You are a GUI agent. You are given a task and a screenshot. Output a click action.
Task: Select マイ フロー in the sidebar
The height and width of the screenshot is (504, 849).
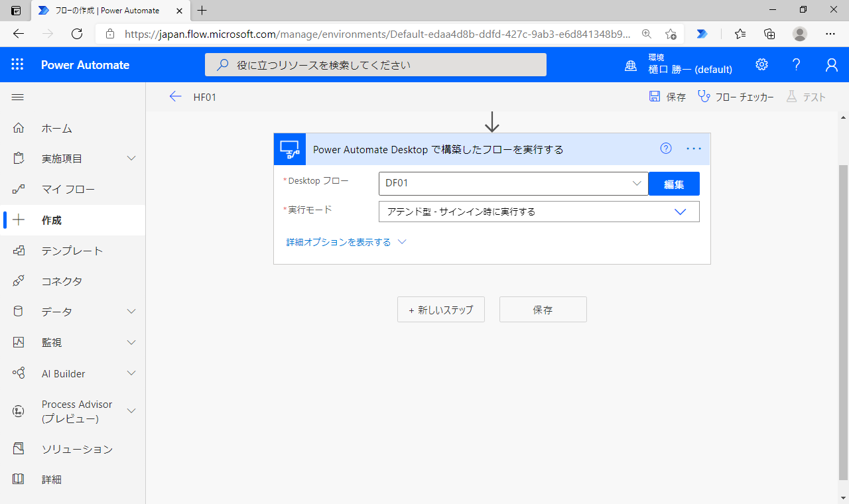click(73, 189)
